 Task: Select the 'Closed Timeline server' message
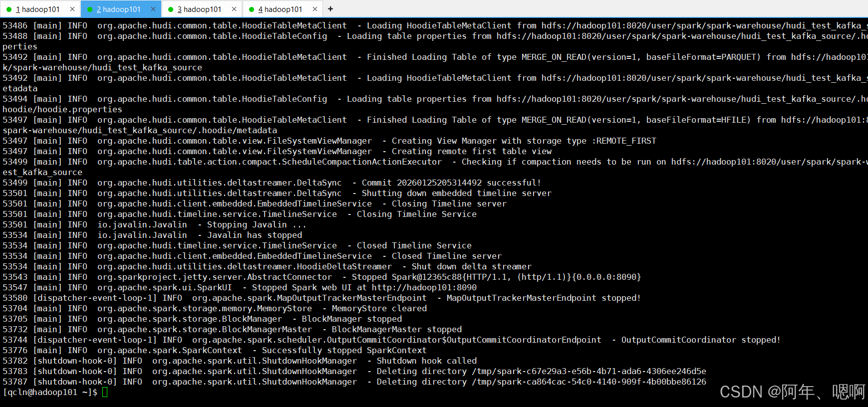click(x=447, y=256)
